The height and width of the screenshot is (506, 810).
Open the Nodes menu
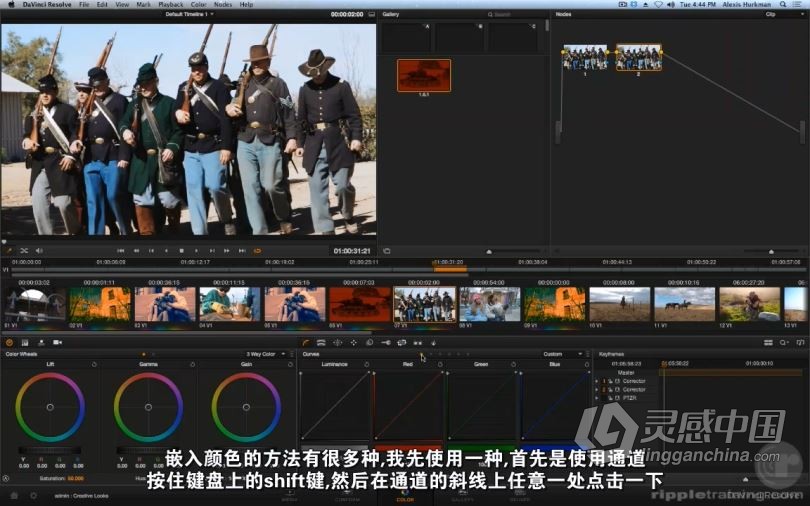223,4
